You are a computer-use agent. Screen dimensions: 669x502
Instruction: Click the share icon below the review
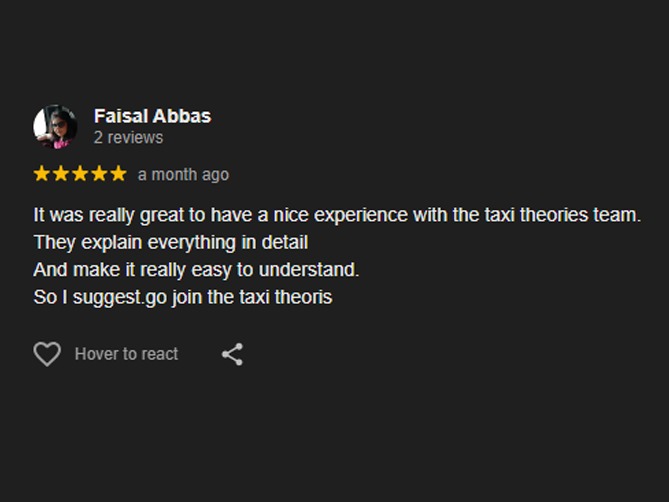[232, 354]
